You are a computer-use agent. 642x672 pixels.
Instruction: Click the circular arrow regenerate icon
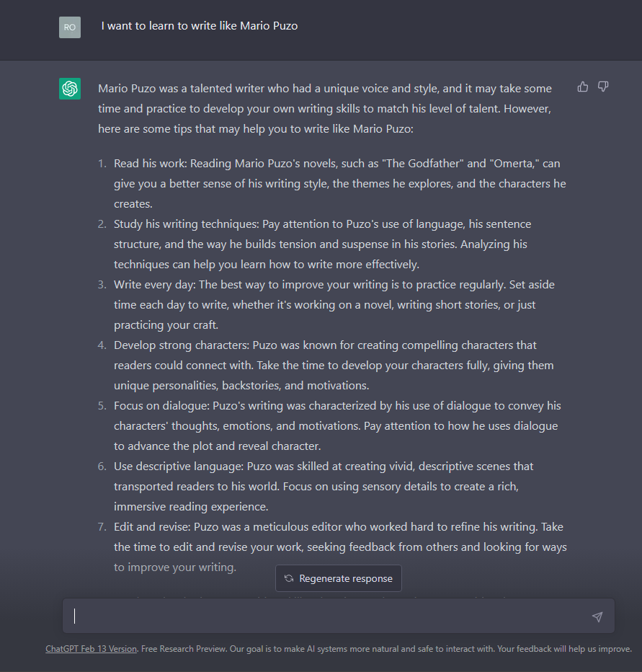[x=289, y=578]
